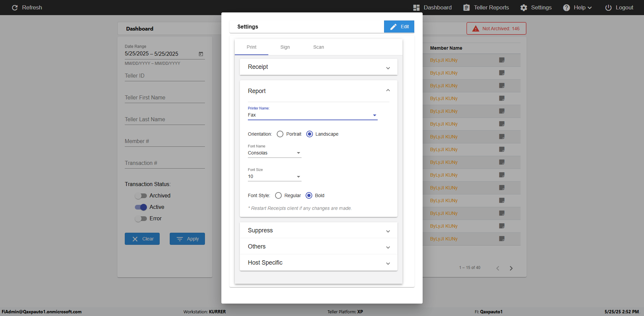Click the Not Archived warning icon
This screenshot has height=316, width=644.
pos(476,29)
